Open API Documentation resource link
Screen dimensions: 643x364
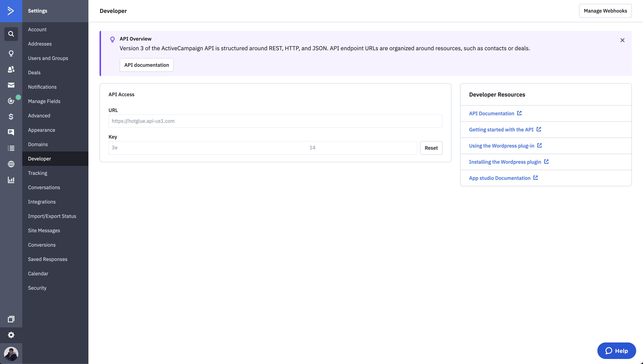coord(491,113)
